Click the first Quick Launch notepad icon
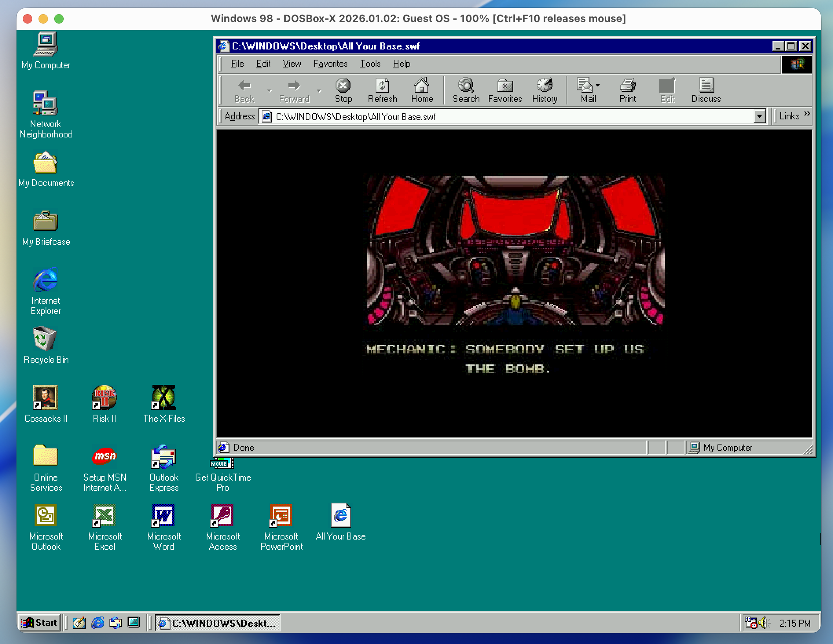 pos(79,623)
